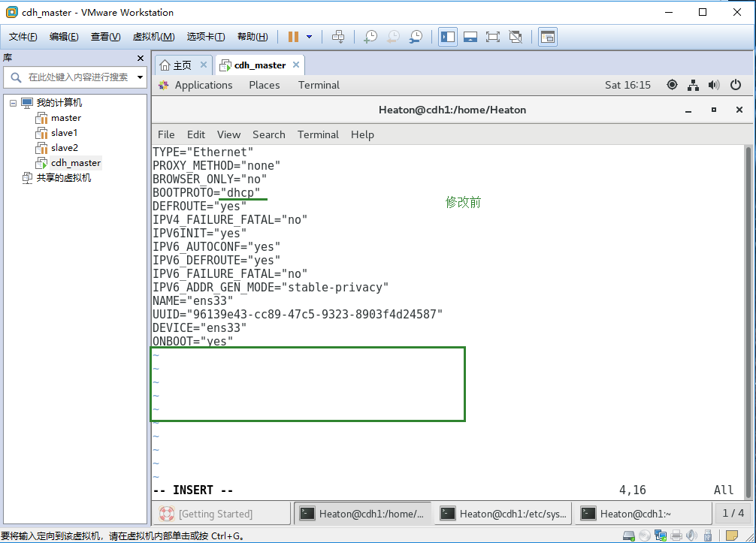This screenshot has width=756, height=543.
Task: Click the hard disk device status icon
Action: tap(629, 535)
